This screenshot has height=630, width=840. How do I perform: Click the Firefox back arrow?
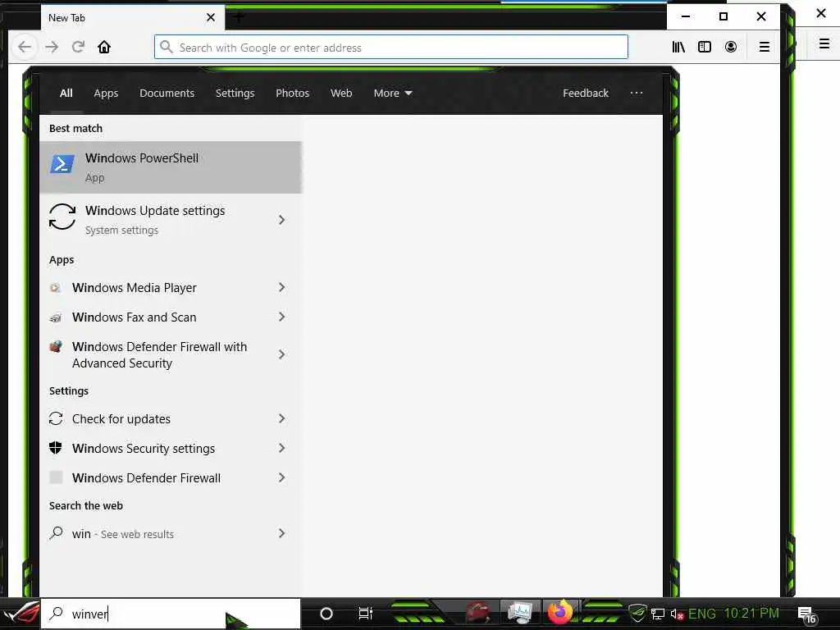point(25,47)
